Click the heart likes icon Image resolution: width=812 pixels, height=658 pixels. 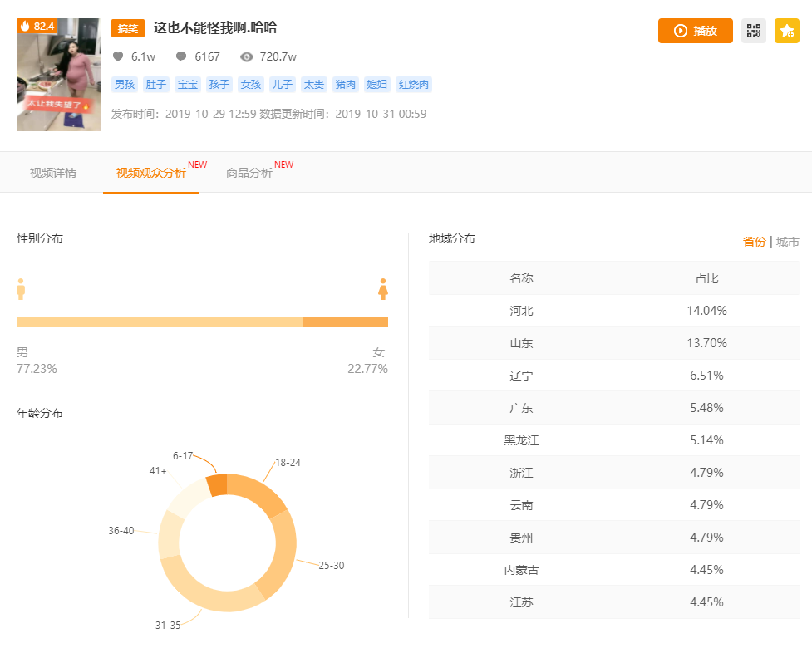coord(118,56)
